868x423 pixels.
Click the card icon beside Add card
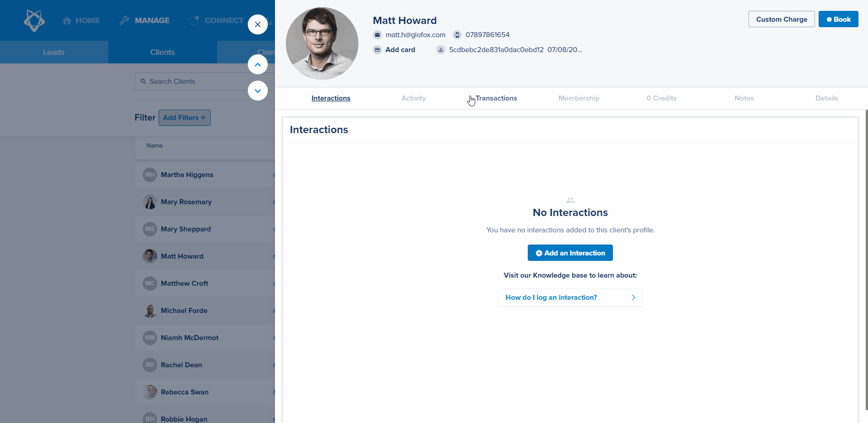coord(377,50)
